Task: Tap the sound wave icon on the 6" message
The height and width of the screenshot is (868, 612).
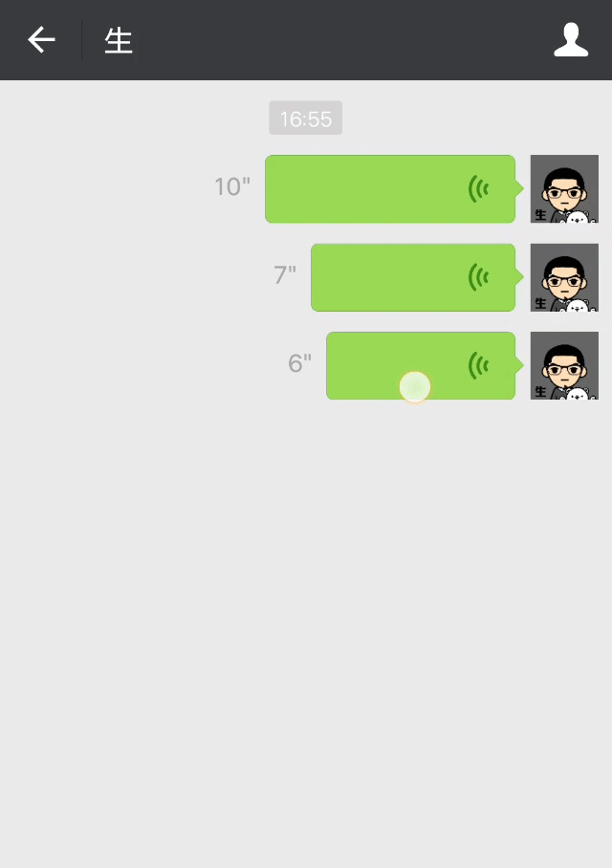Action: coord(478,365)
